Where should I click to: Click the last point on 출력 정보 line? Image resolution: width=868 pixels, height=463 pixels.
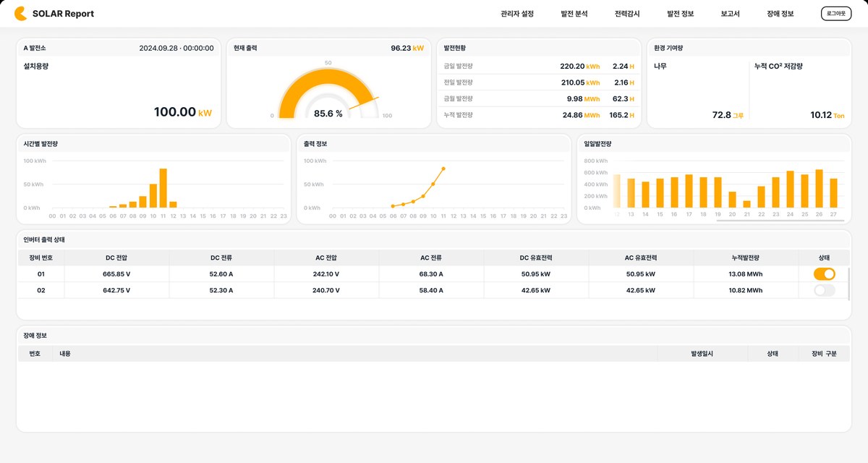pos(443,169)
